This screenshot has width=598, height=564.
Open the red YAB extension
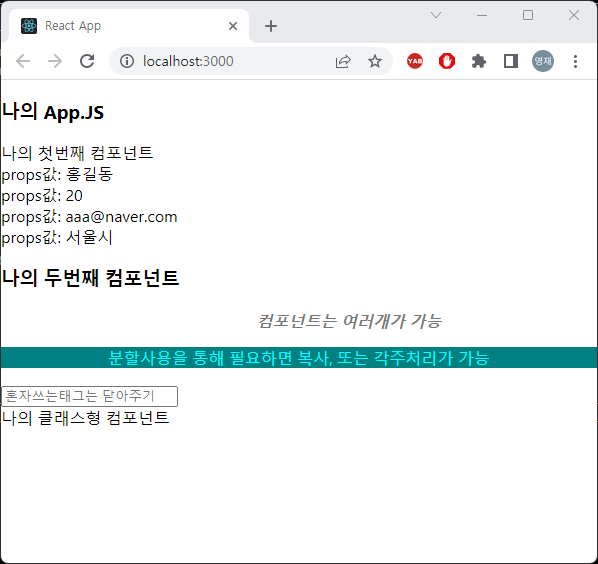415,61
